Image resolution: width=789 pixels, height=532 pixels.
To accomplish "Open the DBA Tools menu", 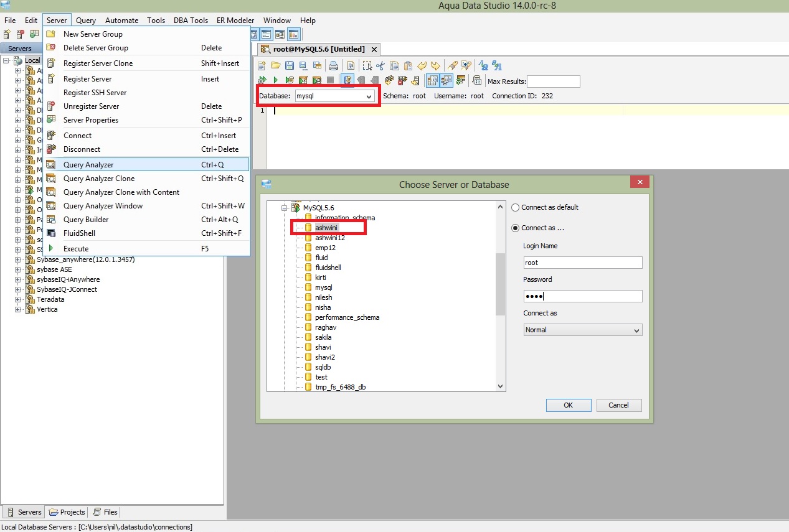I will (x=191, y=20).
